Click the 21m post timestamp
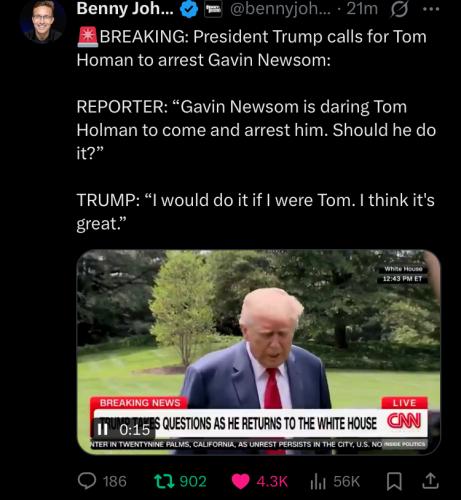The width and height of the screenshot is (461, 500). (x=362, y=9)
